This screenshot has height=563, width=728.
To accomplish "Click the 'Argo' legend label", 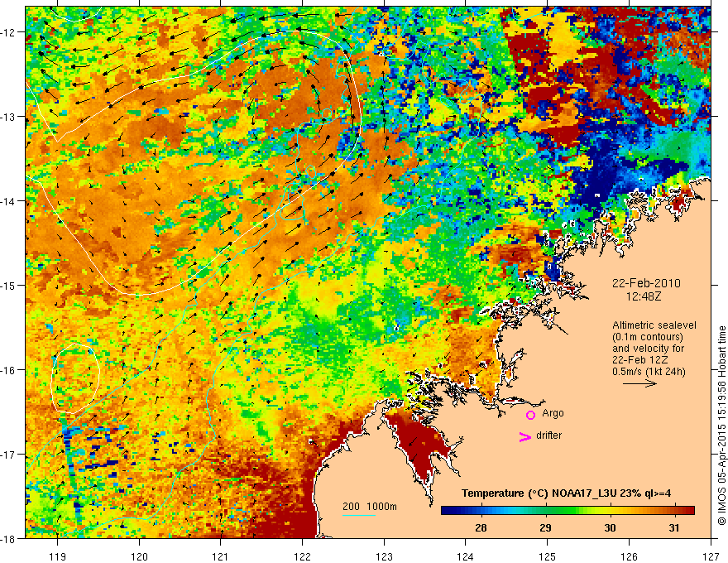I will (553, 413).
